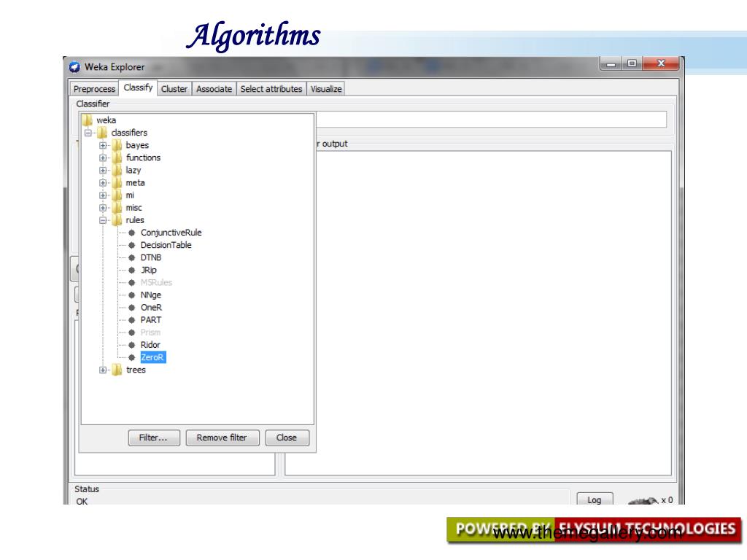747x560 pixels.
Task: Click the mi folder icon
Action: 117,195
